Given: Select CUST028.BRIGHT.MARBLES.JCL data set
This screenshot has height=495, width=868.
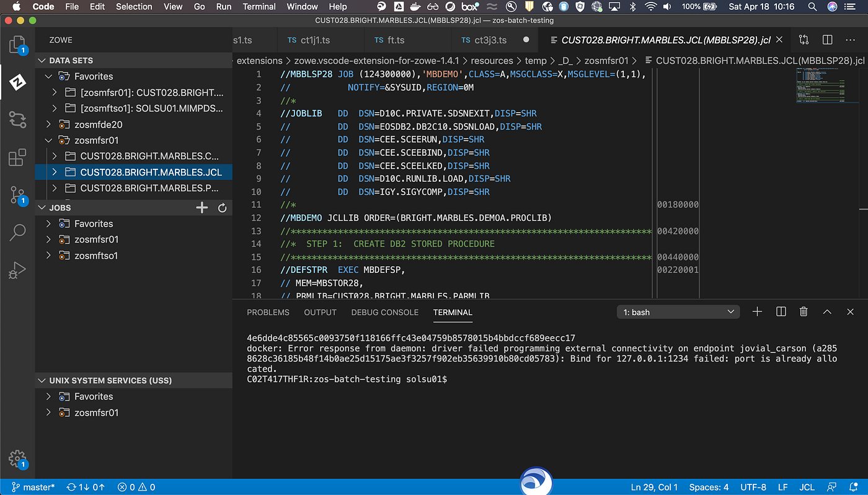Looking at the screenshot, I should coord(151,172).
